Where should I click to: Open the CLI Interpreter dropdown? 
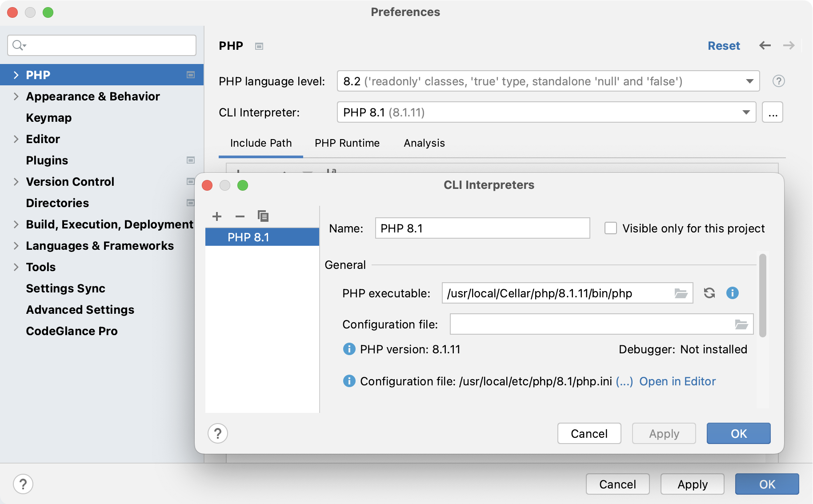click(x=746, y=112)
